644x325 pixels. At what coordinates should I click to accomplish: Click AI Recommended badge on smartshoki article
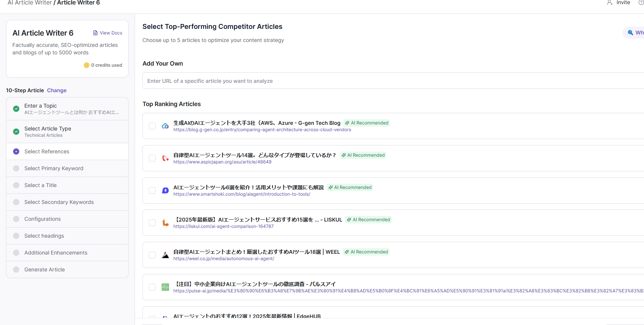point(350,187)
